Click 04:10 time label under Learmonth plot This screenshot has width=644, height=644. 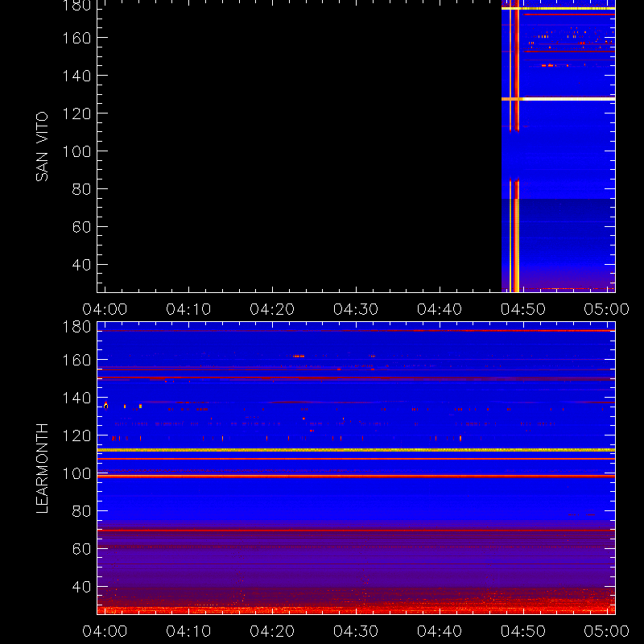click(x=188, y=631)
